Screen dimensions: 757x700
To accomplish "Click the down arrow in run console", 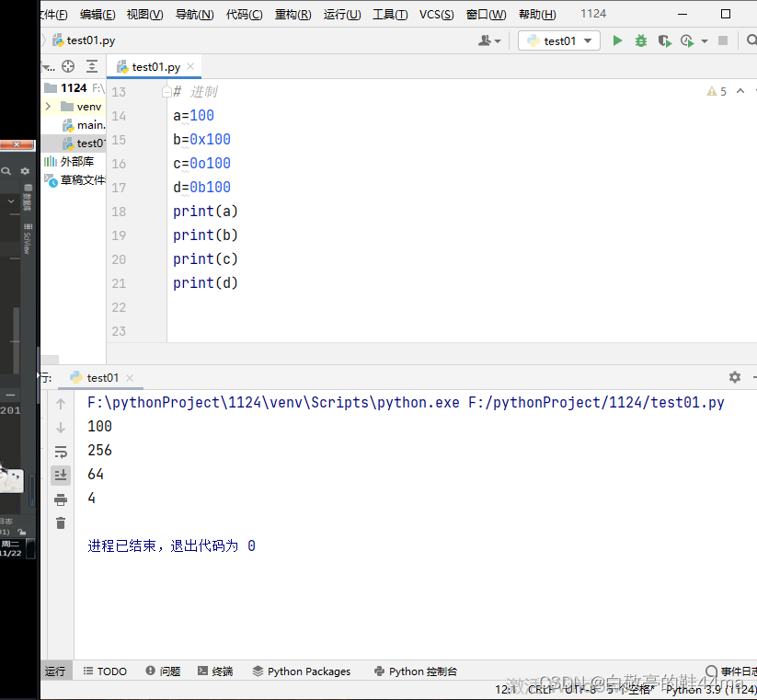I will click(61, 428).
